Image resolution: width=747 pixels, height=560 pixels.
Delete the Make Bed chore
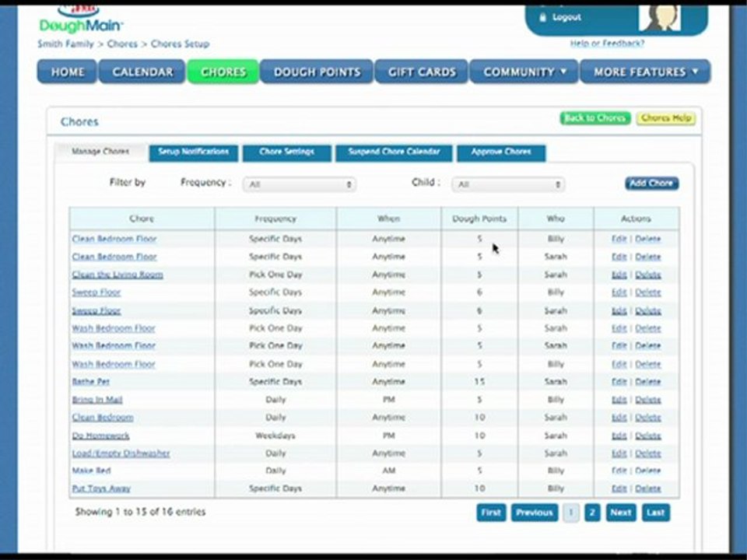(648, 471)
